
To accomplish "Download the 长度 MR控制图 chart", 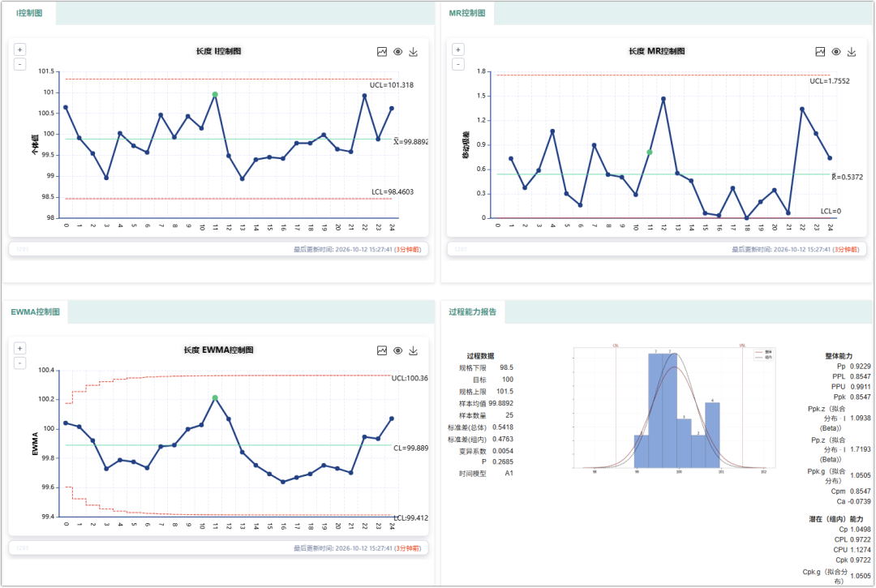I will click(852, 52).
